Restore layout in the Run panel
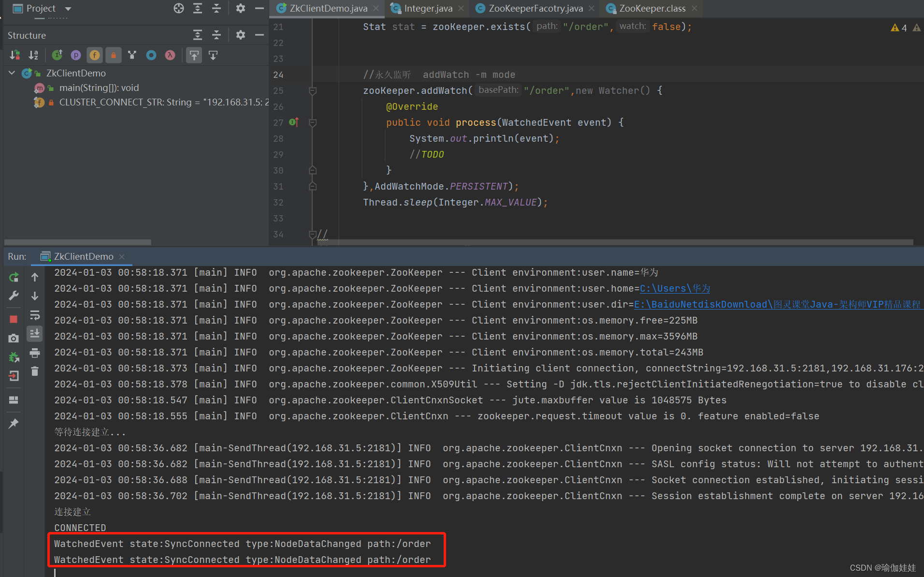 14,400
